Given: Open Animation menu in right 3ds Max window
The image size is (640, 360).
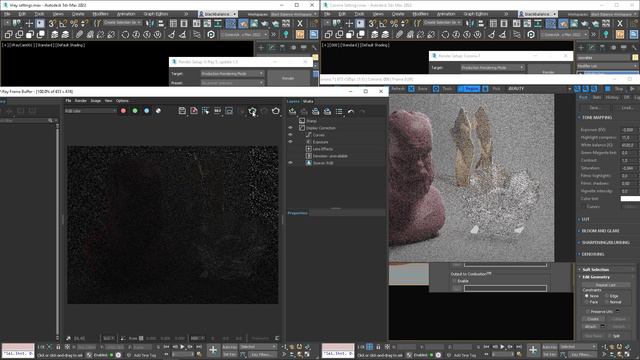Looking at the screenshot, I should tap(446, 14).
